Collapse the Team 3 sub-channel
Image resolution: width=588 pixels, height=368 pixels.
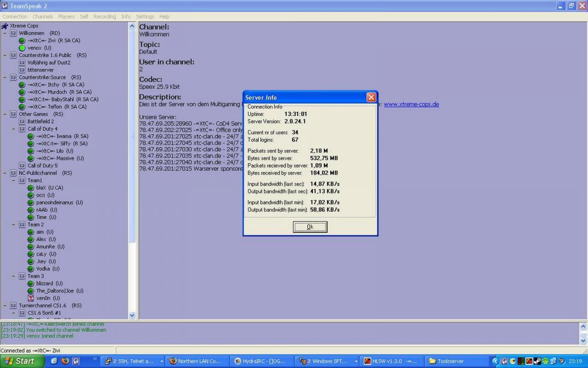pos(14,276)
